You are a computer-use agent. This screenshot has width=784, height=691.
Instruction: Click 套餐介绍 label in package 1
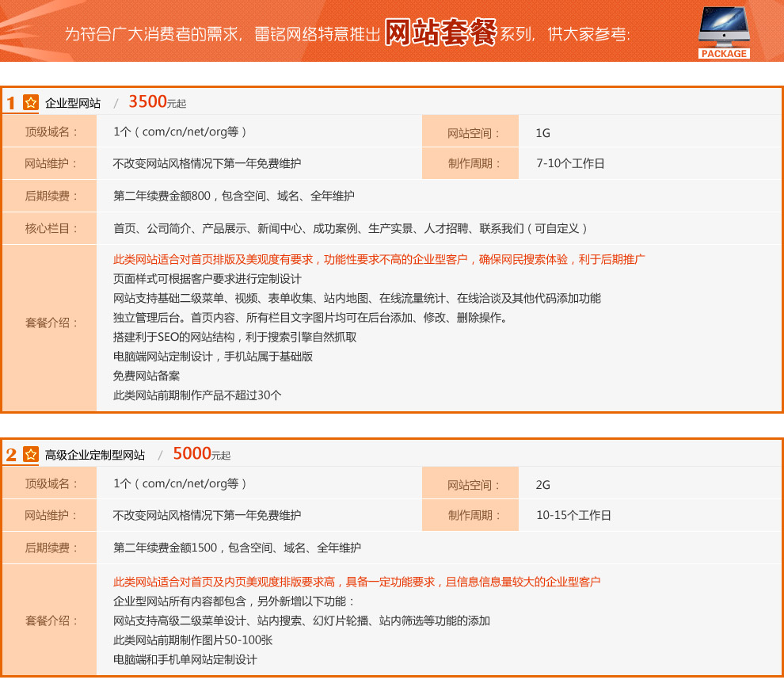point(51,323)
